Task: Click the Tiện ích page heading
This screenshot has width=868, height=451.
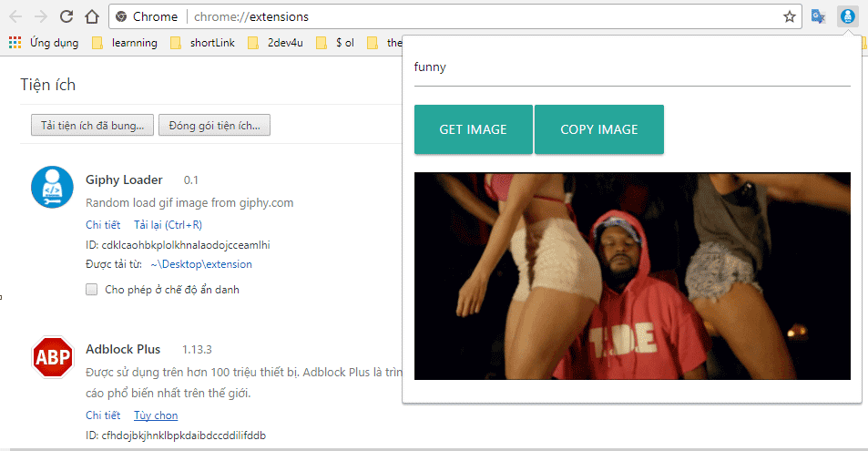Action: 48,85
